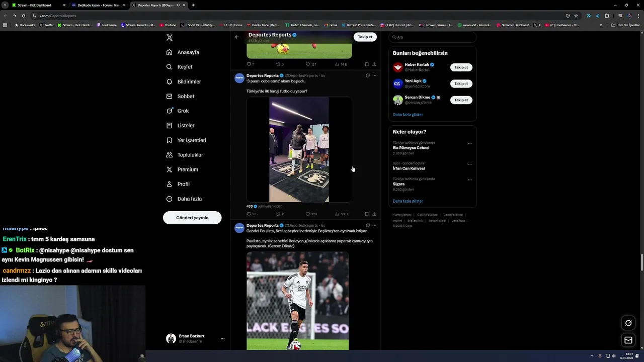
Task: Open the İrfan Can Kahveci trend
Action: (409, 168)
